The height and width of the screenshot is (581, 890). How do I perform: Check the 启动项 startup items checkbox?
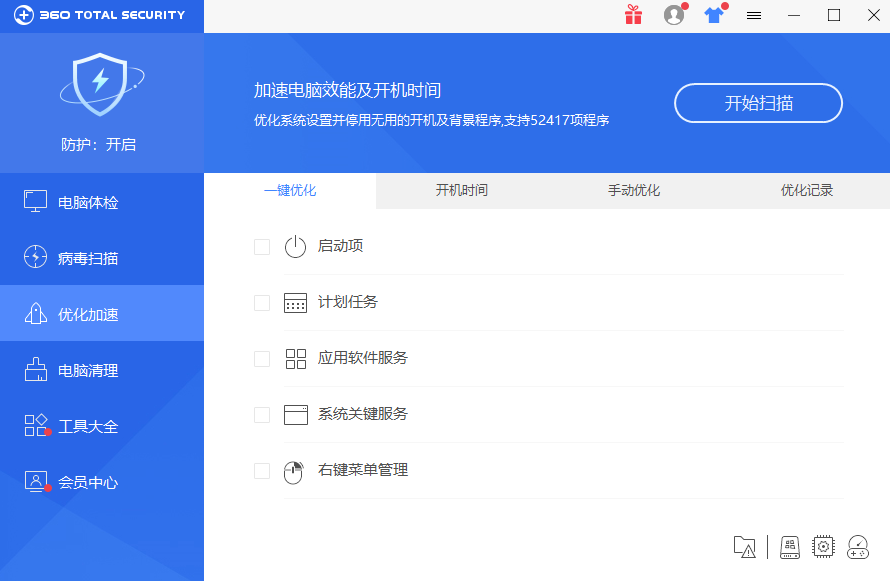pyautogui.click(x=261, y=246)
